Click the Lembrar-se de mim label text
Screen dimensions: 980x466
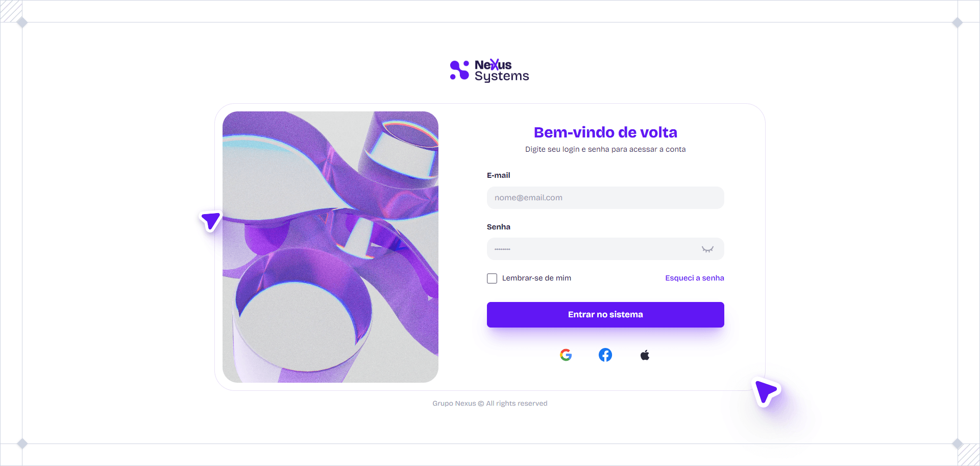pos(536,278)
